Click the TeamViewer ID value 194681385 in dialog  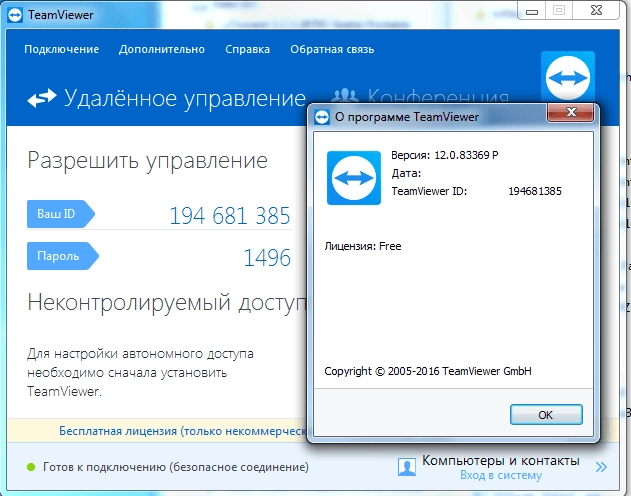tap(535, 191)
